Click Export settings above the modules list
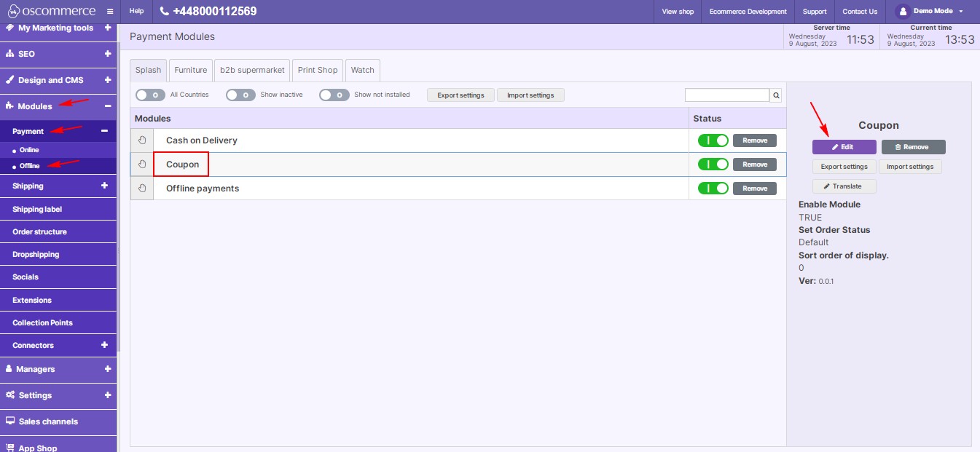The image size is (980, 452). point(460,95)
